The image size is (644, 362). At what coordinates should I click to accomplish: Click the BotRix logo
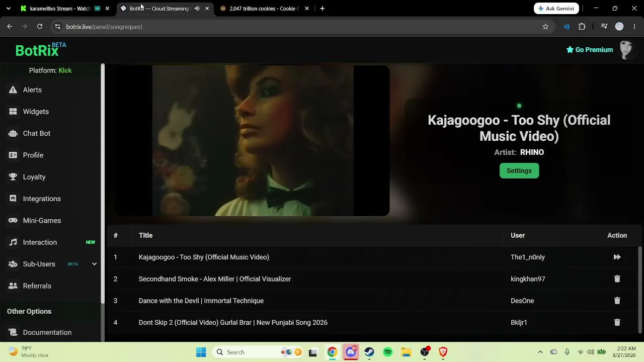pos(41,50)
